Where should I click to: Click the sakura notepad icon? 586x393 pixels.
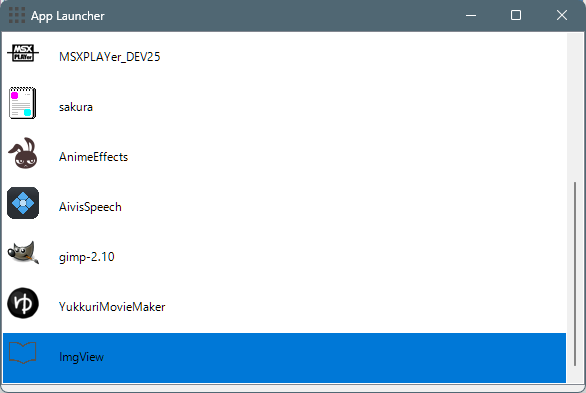(22, 103)
